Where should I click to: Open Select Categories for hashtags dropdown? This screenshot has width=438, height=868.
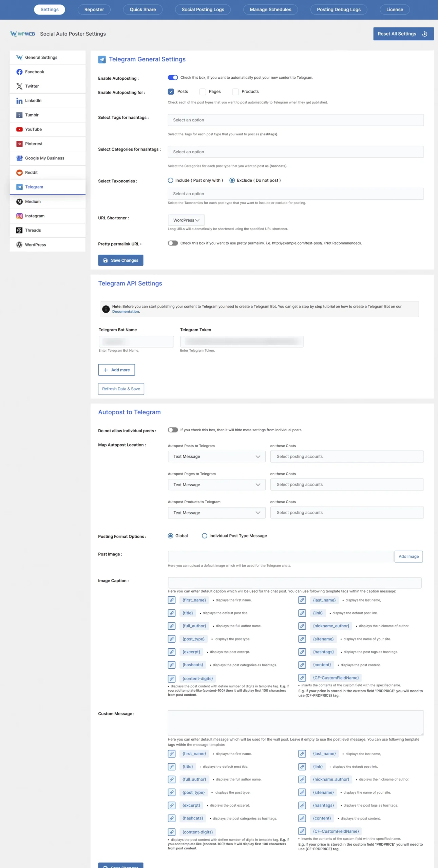[296, 152]
